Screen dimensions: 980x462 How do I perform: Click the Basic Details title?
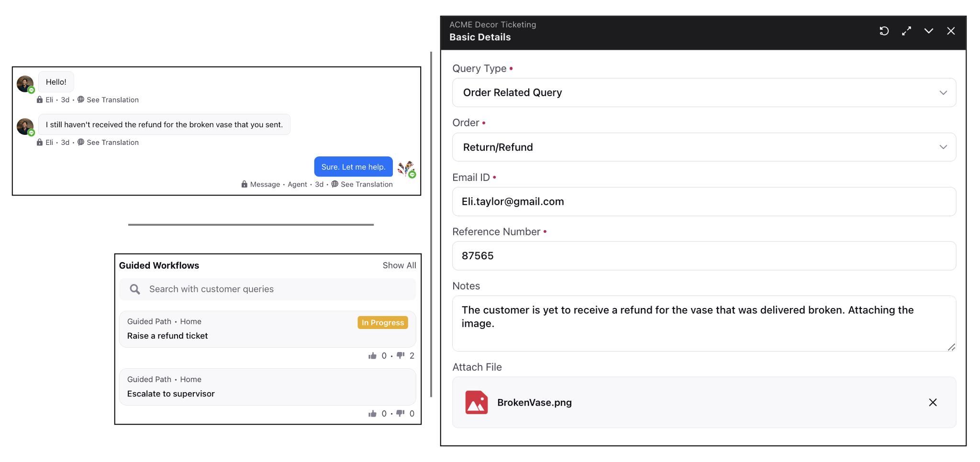pyautogui.click(x=480, y=37)
